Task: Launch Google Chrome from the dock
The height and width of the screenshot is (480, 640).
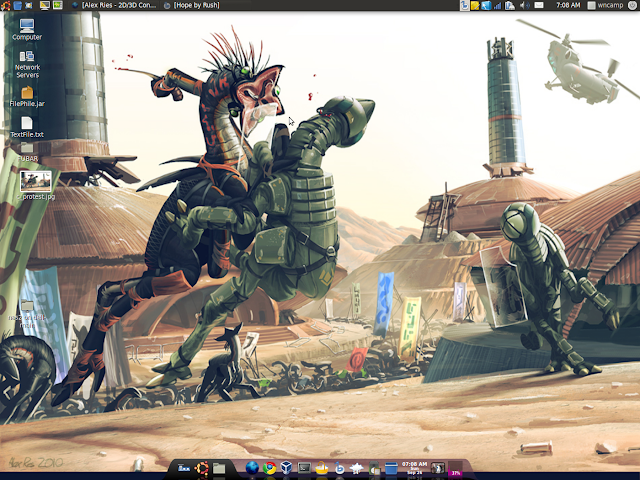Action: click(269, 468)
